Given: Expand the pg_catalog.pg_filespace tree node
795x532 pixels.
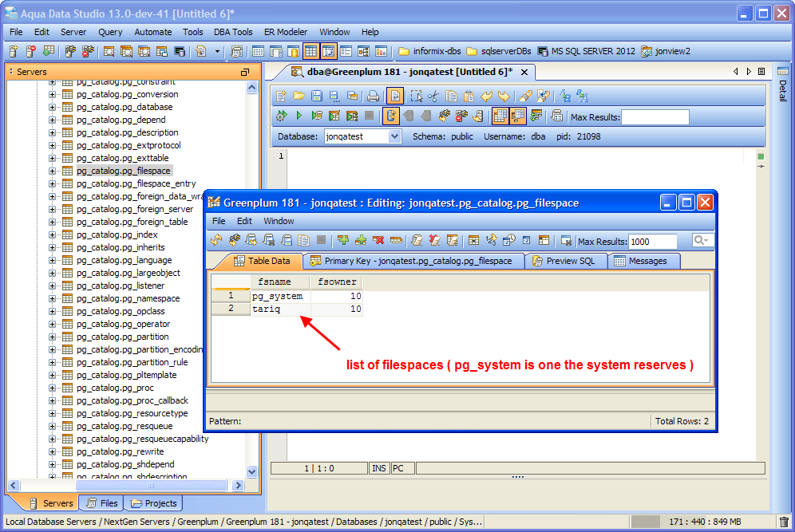Looking at the screenshot, I should click(x=52, y=171).
